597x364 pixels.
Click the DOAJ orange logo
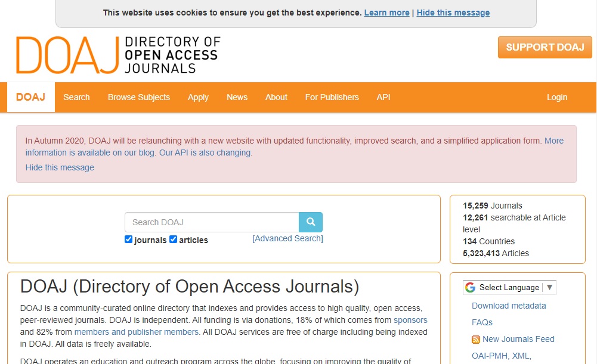click(x=67, y=55)
